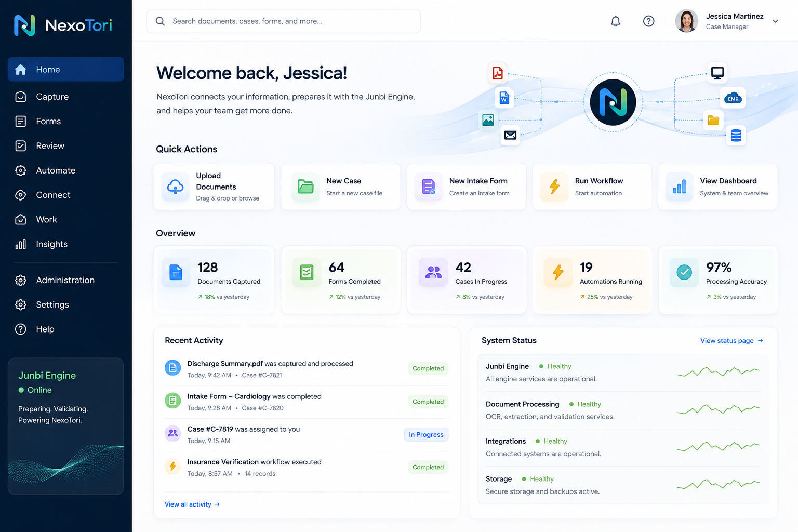
Task: Open the Capture section
Action: pos(66,97)
